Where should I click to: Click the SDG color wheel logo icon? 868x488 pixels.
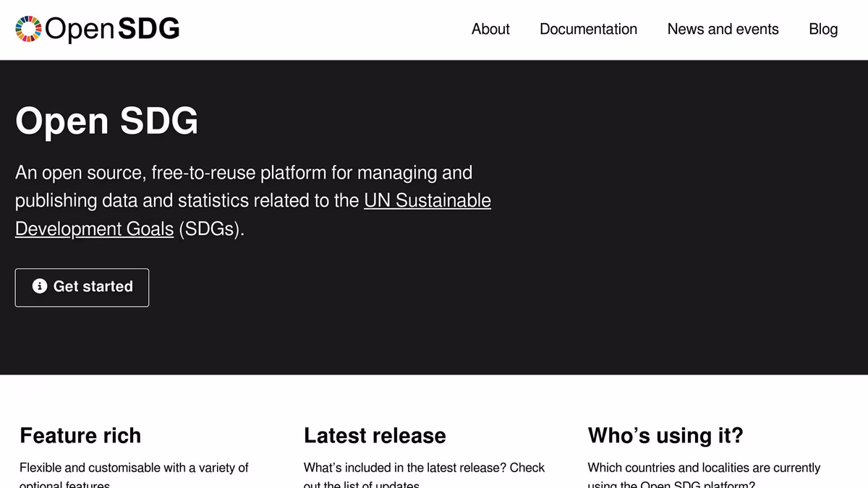point(29,29)
